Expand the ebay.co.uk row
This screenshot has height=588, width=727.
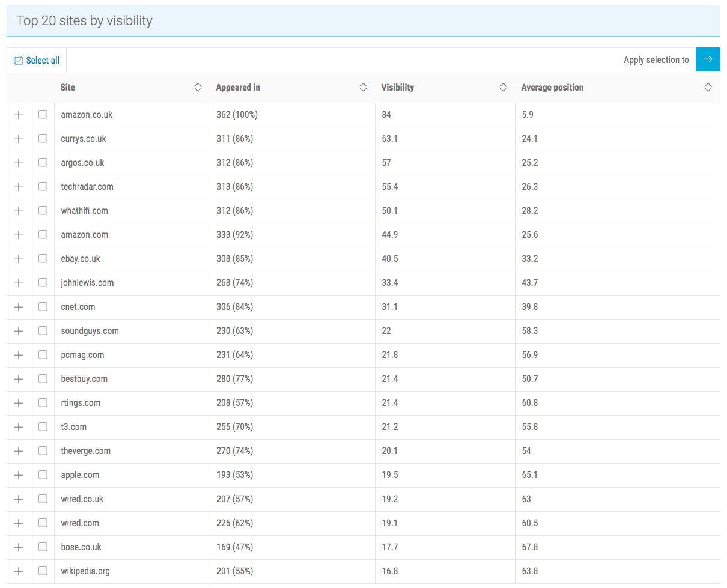point(19,259)
